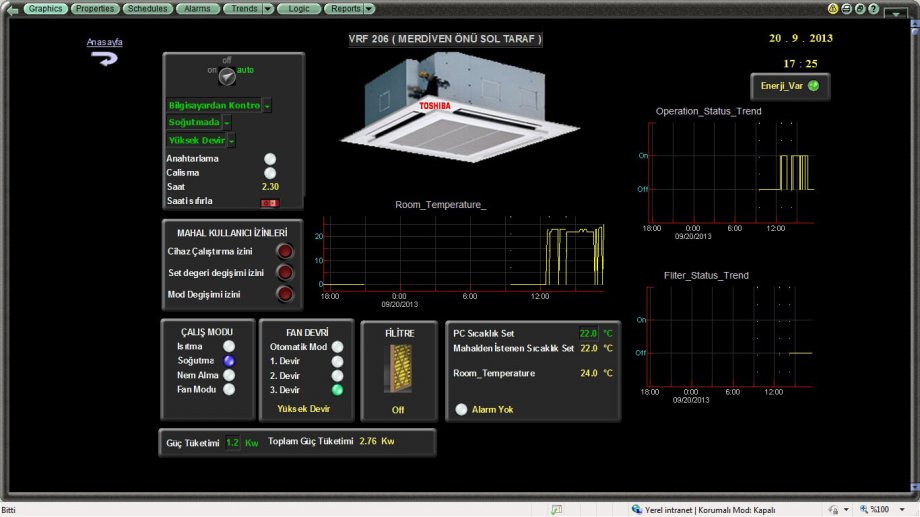
Task: Open the Yüksek Devir speed dropdown
Action: pyautogui.click(x=232, y=141)
